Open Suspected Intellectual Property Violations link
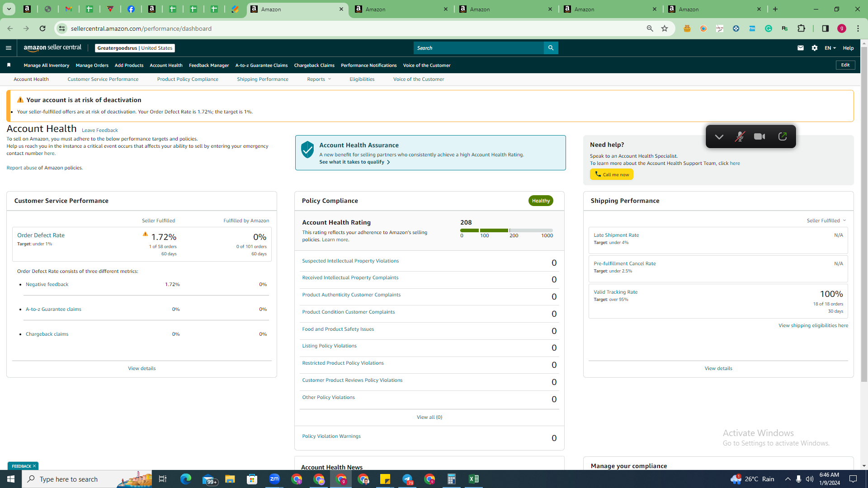 pyautogui.click(x=350, y=261)
